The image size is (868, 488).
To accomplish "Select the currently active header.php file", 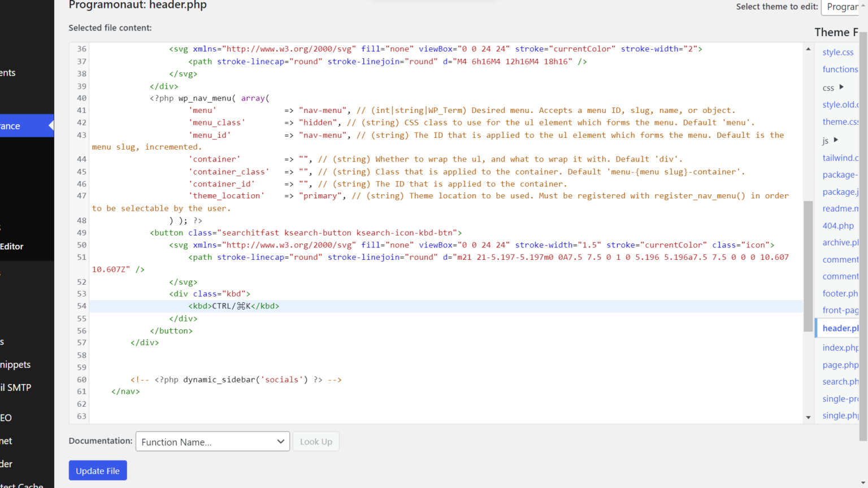I will 840,328.
